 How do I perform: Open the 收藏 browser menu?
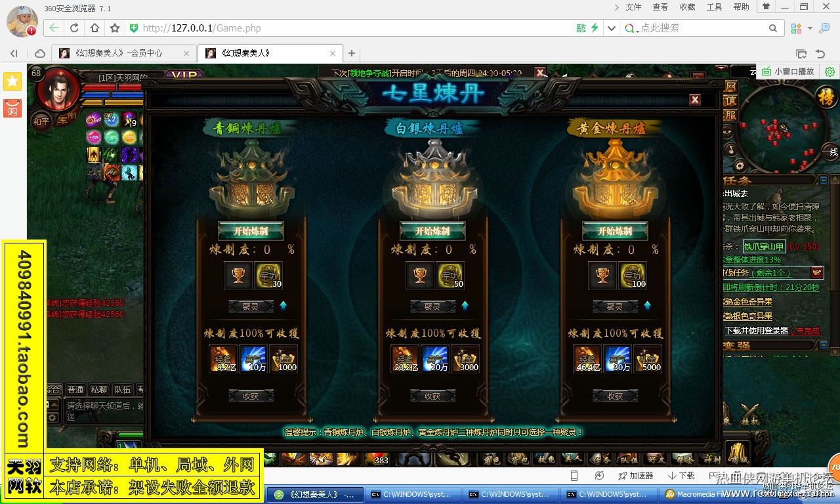687,7
